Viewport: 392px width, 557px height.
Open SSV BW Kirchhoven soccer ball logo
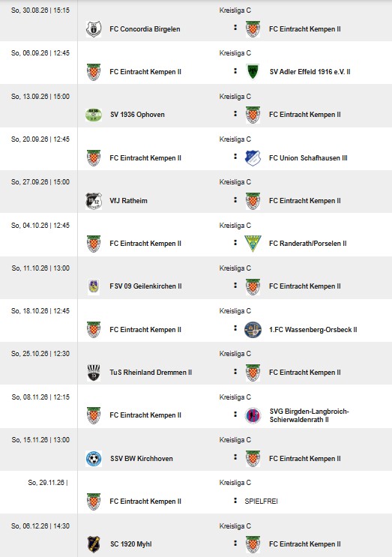click(x=94, y=459)
